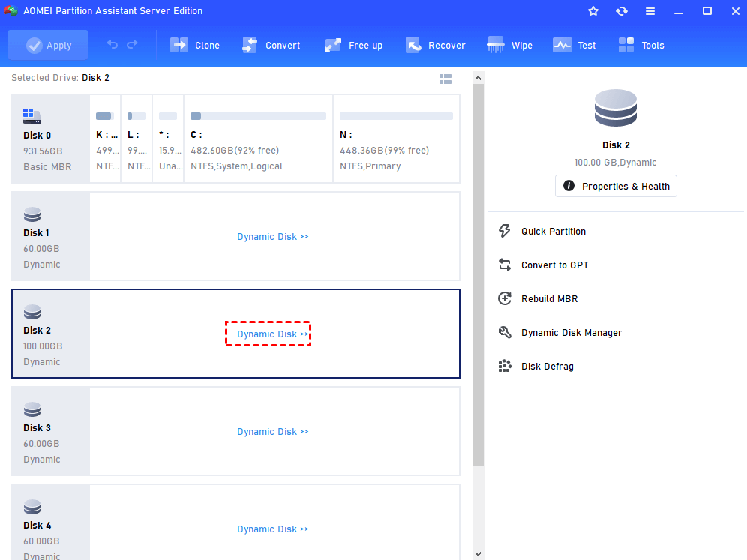Open the Clone tool
Viewport: 747px width, 560px height.
coord(195,45)
